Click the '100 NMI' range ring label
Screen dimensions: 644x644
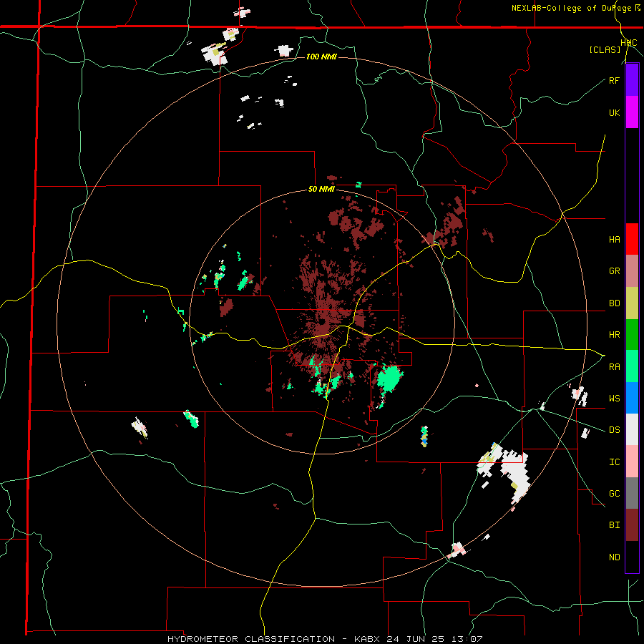click(321, 57)
